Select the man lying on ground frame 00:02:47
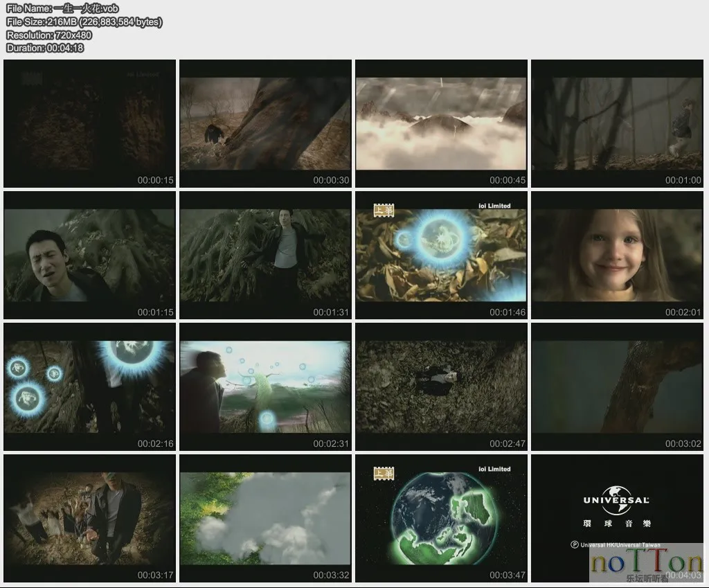The width and height of the screenshot is (709, 588). pyautogui.click(x=441, y=386)
